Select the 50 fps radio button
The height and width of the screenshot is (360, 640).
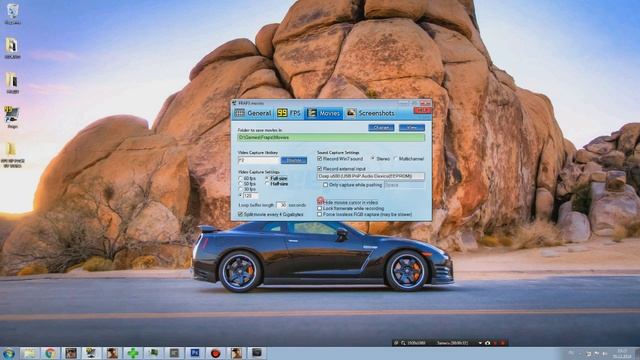[x=240, y=184]
